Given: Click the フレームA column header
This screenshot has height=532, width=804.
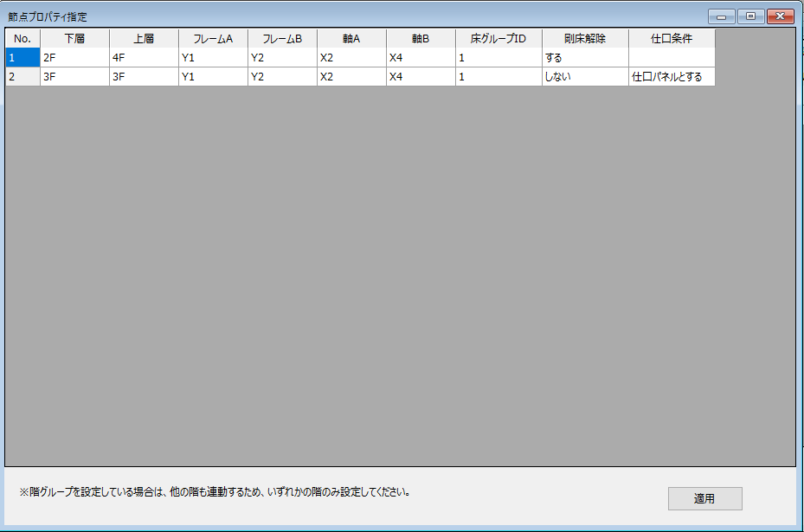Looking at the screenshot, I should 213,38.
